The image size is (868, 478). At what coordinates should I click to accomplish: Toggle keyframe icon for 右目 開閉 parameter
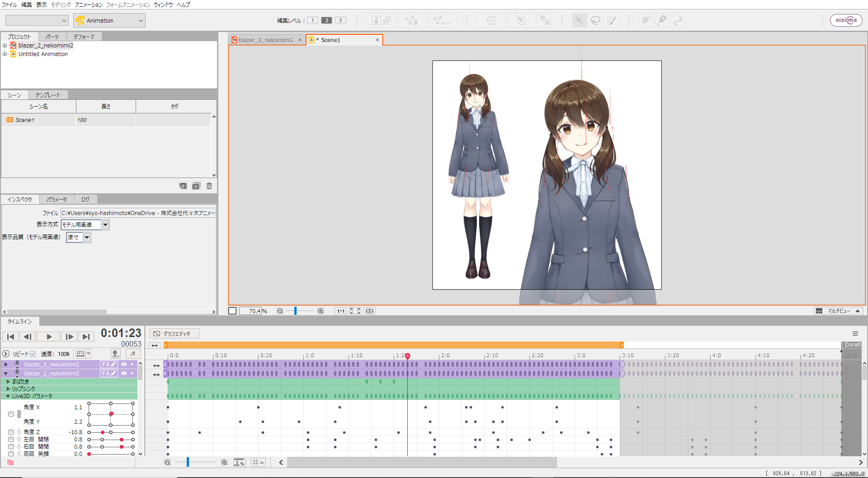pos(11,447)
